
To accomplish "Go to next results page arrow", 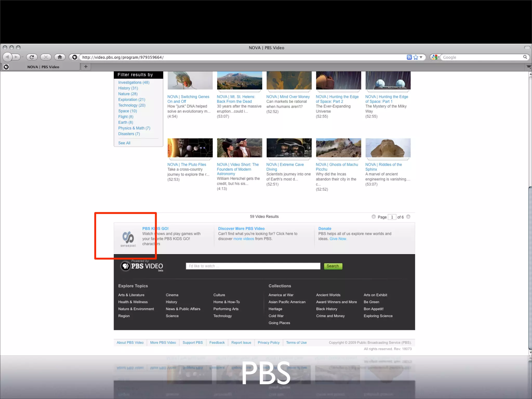I will 408,217.
